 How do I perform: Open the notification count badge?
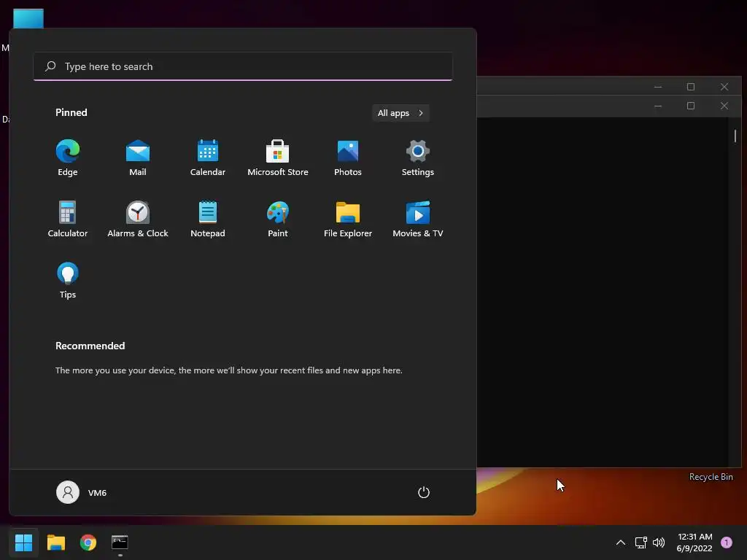[x=727, y=542]
